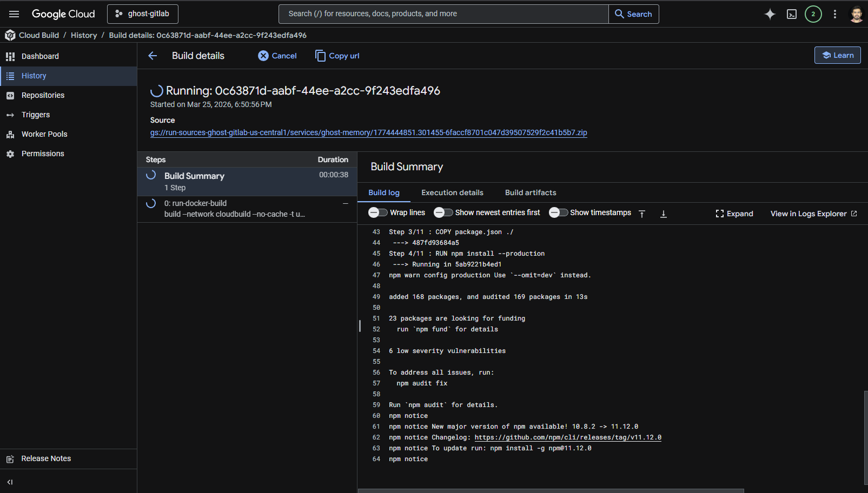Viewport: 868px width, 493px height.
Task: Focus the resource search input field
Action: [x=443, y=14]
